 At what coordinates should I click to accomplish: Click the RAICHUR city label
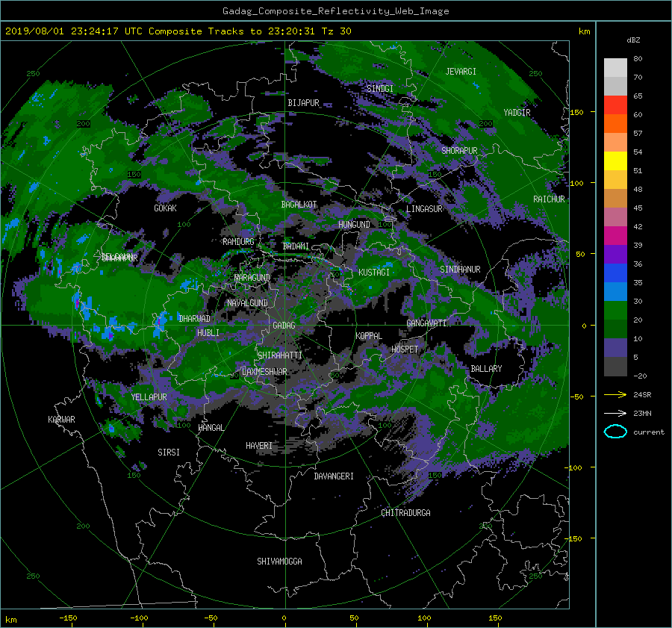(549, 199)
